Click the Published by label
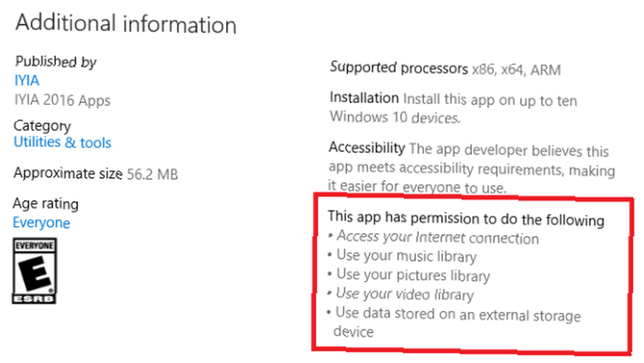This screenshot has height=363, width=644. [x=56, y=62]
